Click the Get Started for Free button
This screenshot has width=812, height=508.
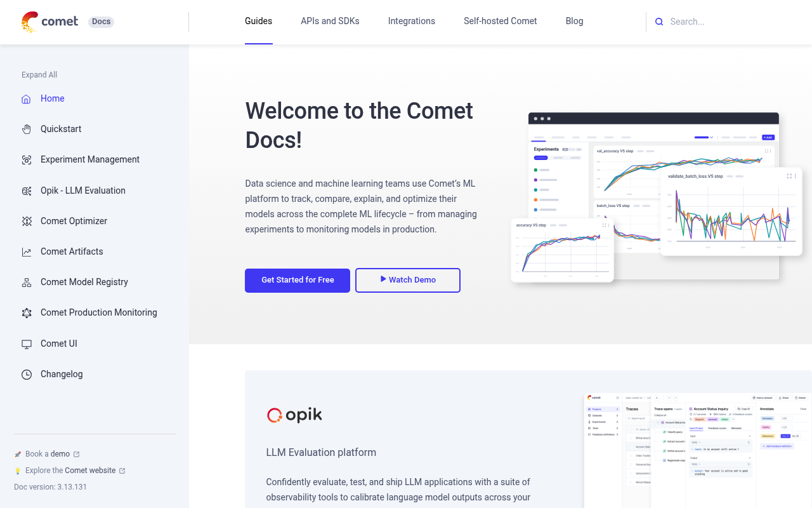pyautogui.click(x=298, y=280)
